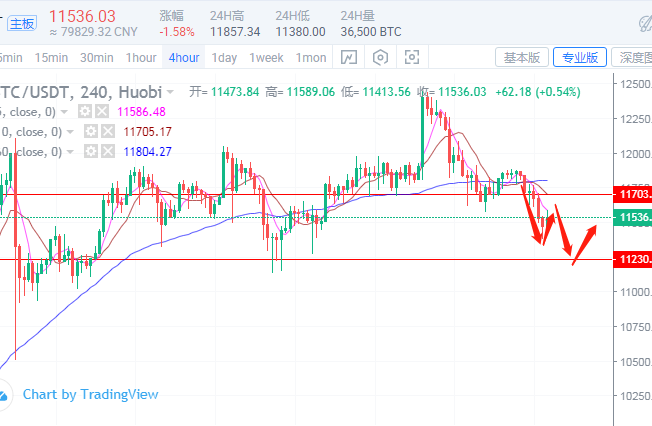Click the 79829.32 CNY conversion value

pyautogui.click(x=94, y=32)
